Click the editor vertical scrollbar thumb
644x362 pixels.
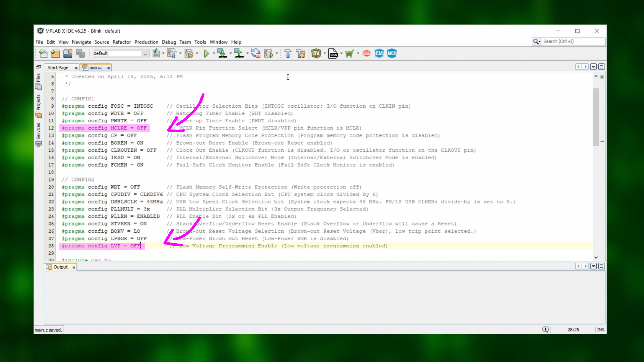(x=596, y=117)
